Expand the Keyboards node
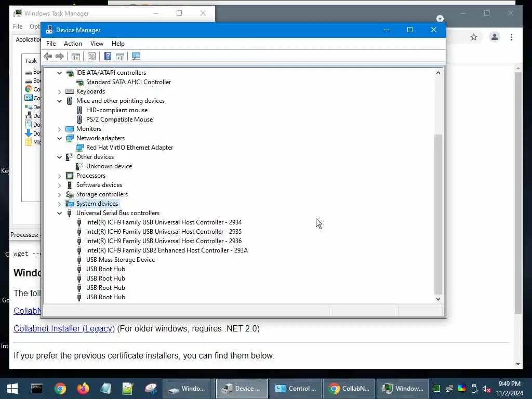Screen dimensions: 532x399 (x=60, y=91)
